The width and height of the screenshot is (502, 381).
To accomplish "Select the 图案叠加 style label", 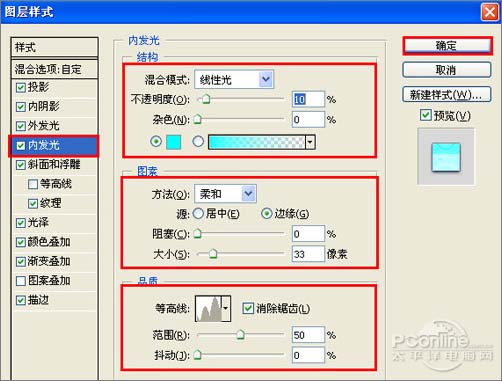I will click(49, 280).
